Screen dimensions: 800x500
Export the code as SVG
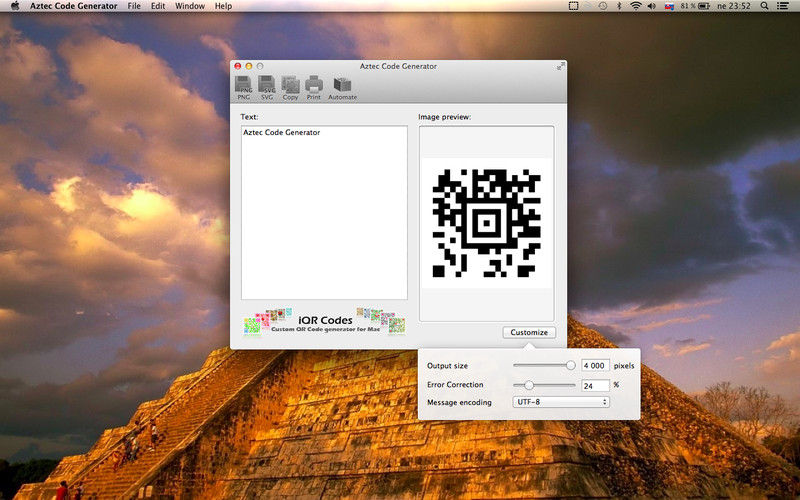tap(266, 87)
